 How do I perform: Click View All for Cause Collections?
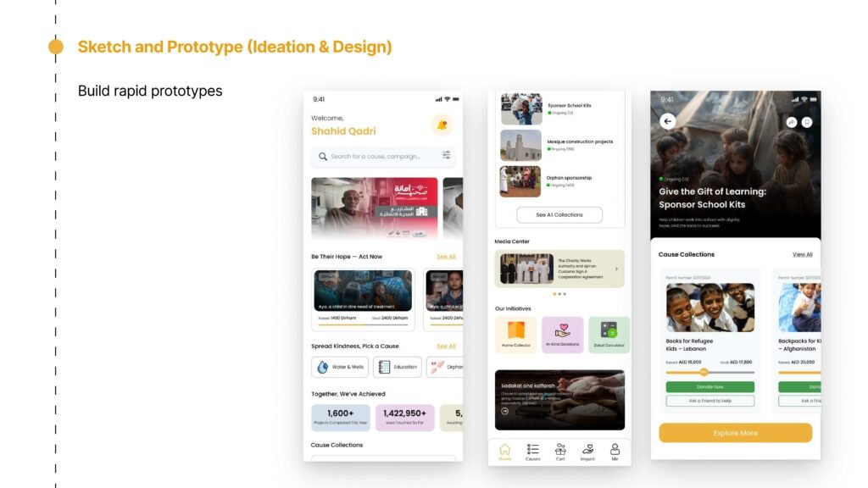coord(802,254)
